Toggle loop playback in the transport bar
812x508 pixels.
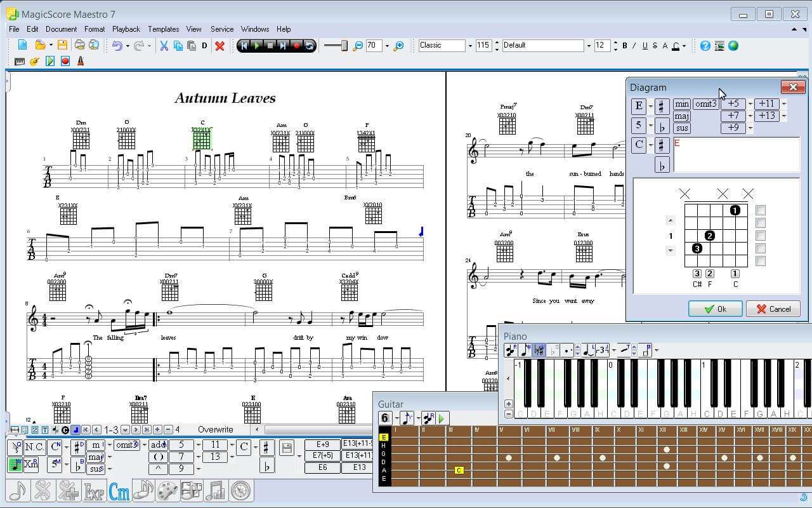(x=309, y=46)
